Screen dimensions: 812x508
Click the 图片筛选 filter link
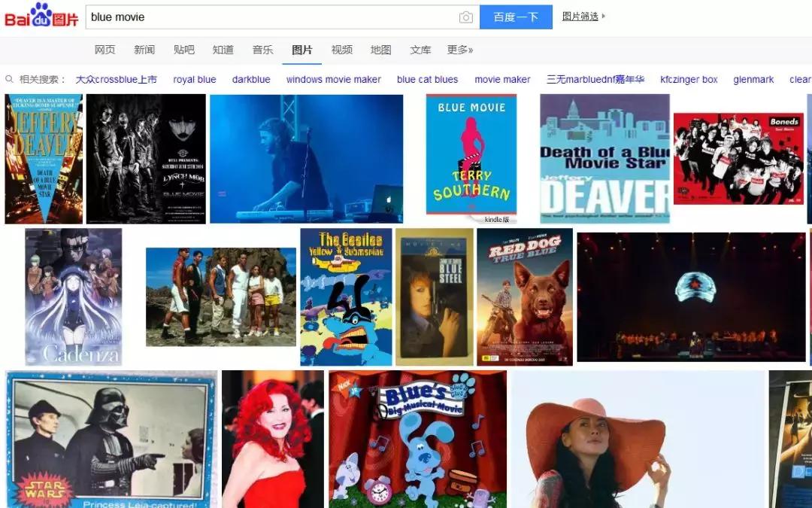coord(580,16)
